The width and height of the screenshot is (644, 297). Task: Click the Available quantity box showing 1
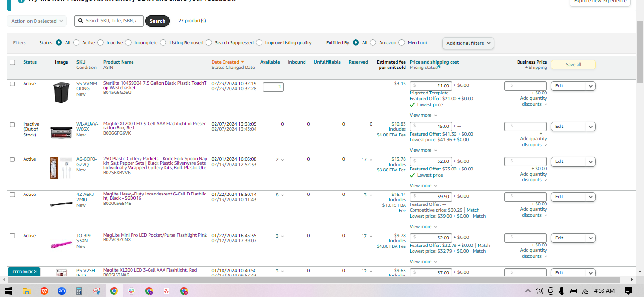273,87
